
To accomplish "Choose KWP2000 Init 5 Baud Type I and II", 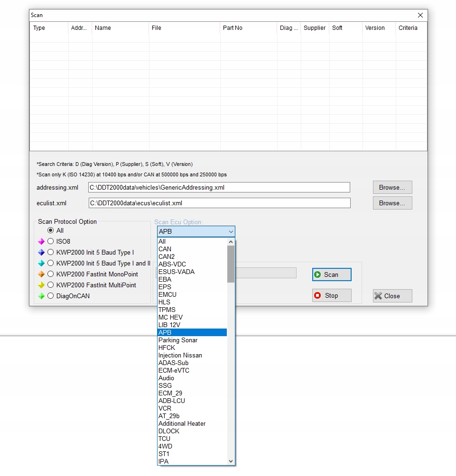I will point(50,263).
